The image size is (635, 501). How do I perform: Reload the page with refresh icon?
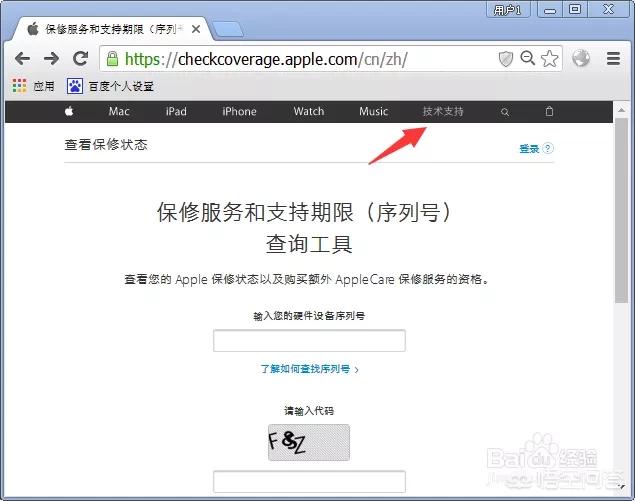tap(81, 59)
